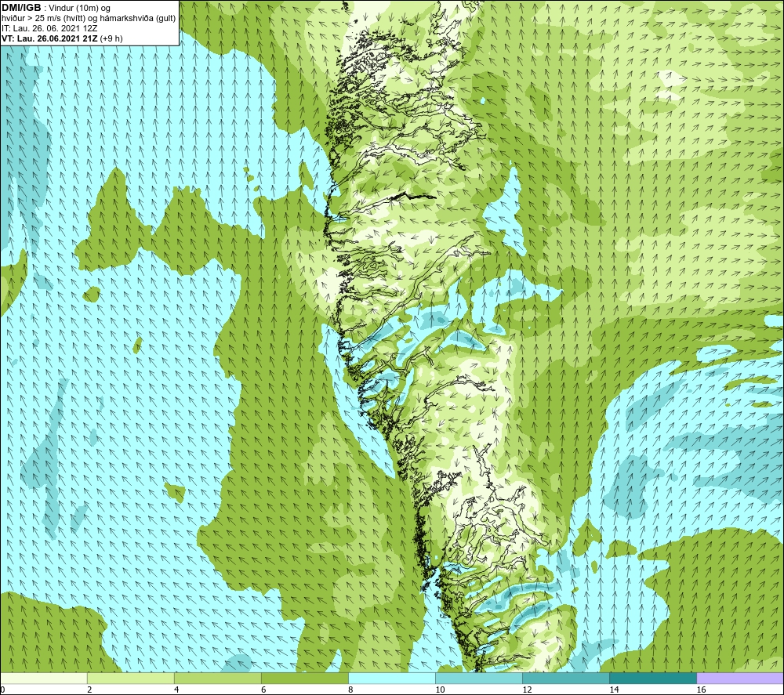
Task: Click the 0–2 pale cream legend swatch
Action: point(43,678)
